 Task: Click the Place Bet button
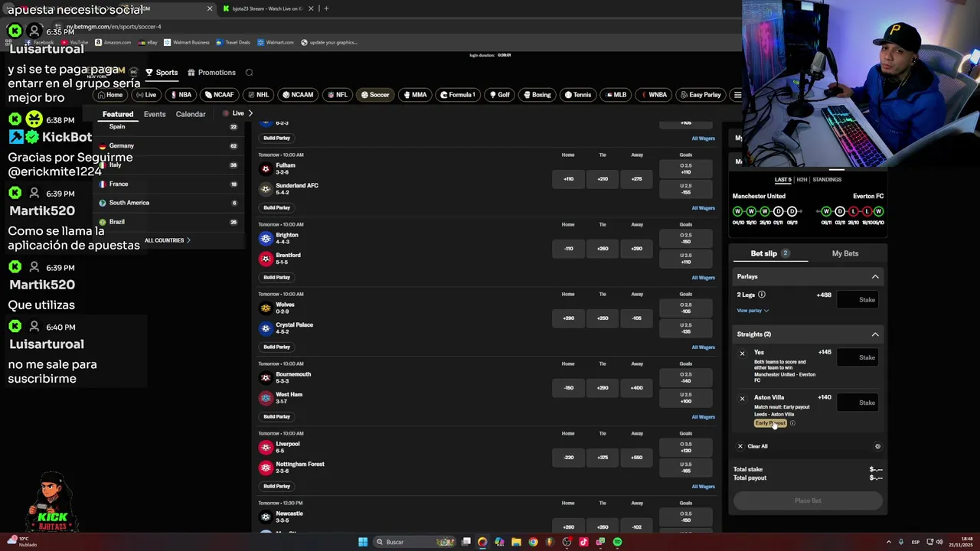tap(808, 500)
